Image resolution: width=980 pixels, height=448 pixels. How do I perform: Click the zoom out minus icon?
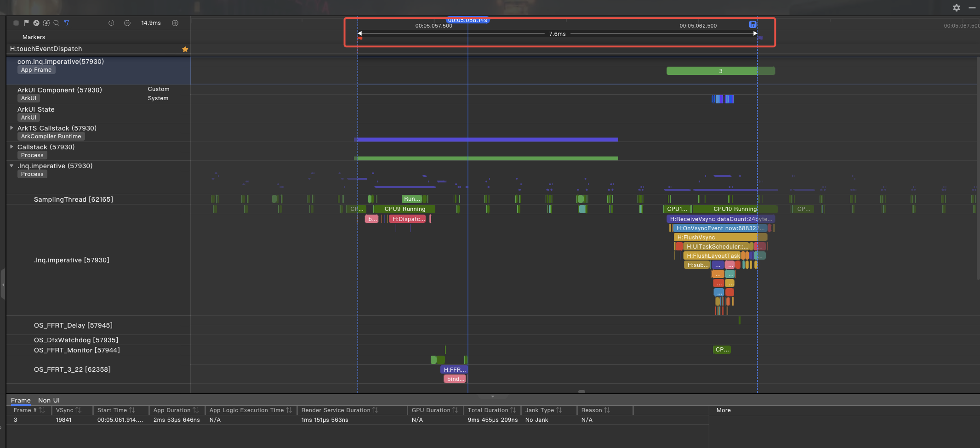127,23
